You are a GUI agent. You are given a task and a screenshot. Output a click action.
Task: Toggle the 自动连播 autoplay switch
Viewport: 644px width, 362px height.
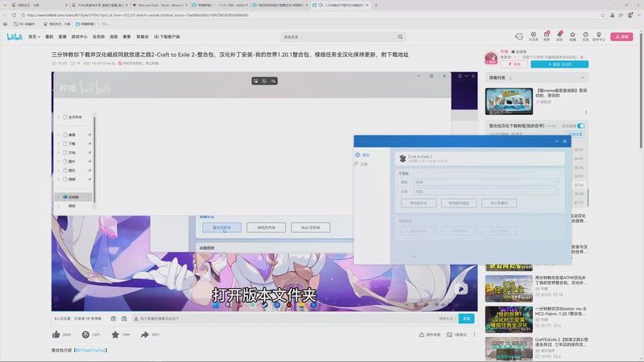(580, 126)
